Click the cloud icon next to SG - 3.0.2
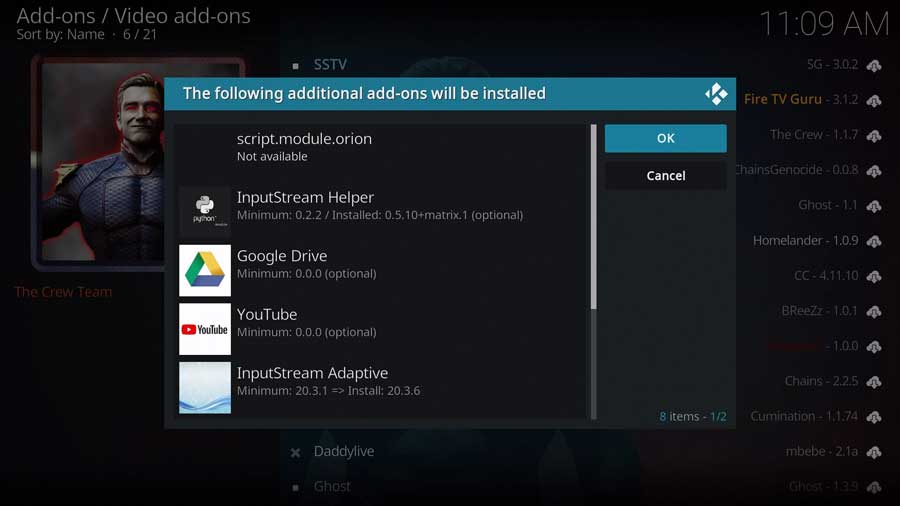This screenshot has width=900, height=506. point(874,65)
